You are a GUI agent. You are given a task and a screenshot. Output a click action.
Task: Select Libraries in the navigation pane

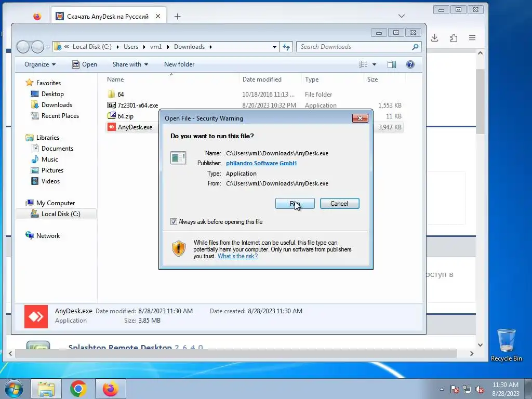(47, 137)
